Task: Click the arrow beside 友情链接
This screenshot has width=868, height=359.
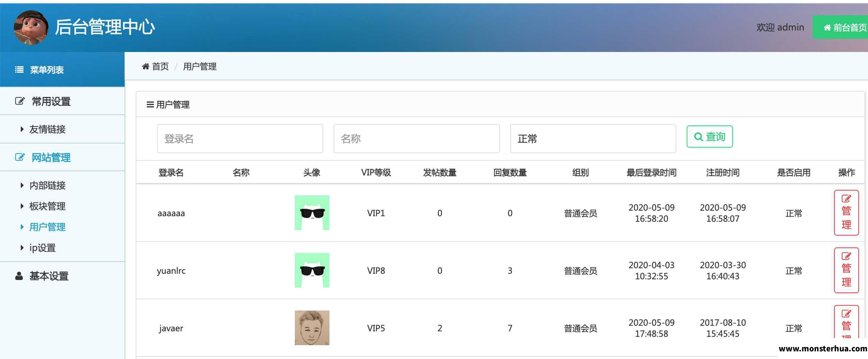Action: 22,129
